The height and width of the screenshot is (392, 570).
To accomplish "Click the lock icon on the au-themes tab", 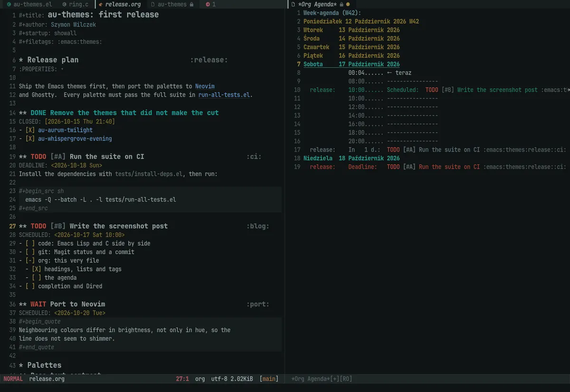I will (x=191, y=4).
